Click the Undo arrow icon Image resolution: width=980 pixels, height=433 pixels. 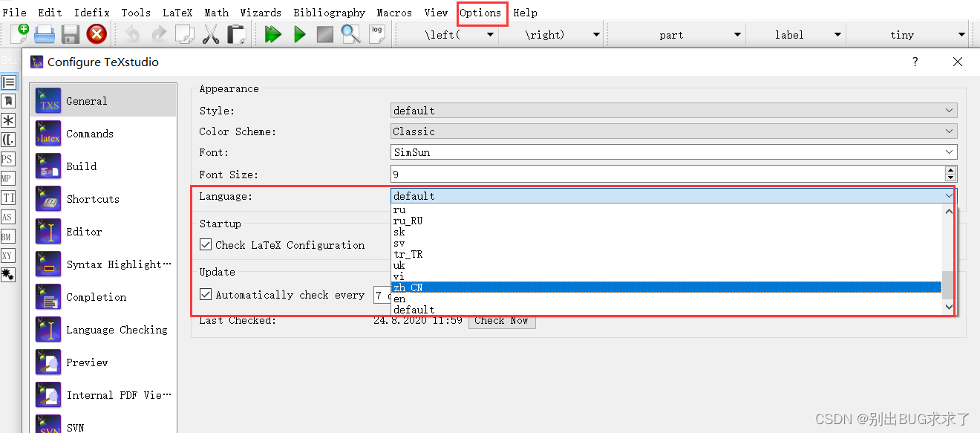132,33
